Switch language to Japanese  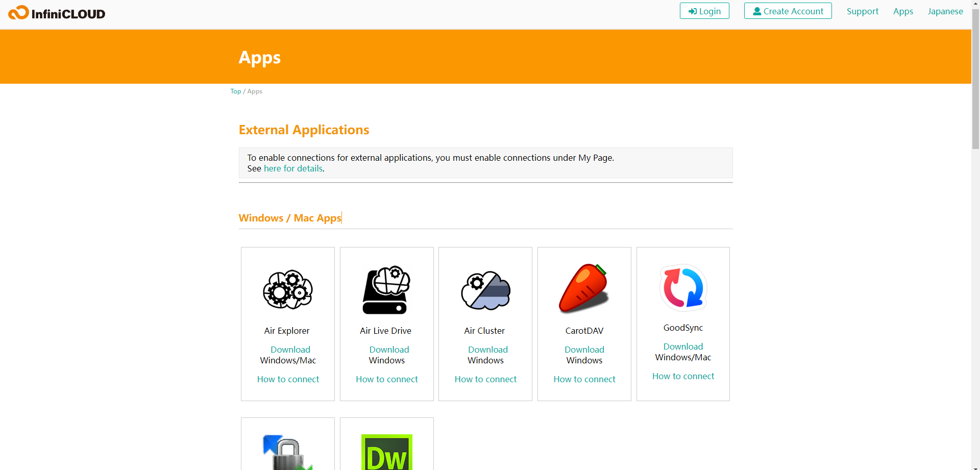pyautogui.click(x=945, y=11)
